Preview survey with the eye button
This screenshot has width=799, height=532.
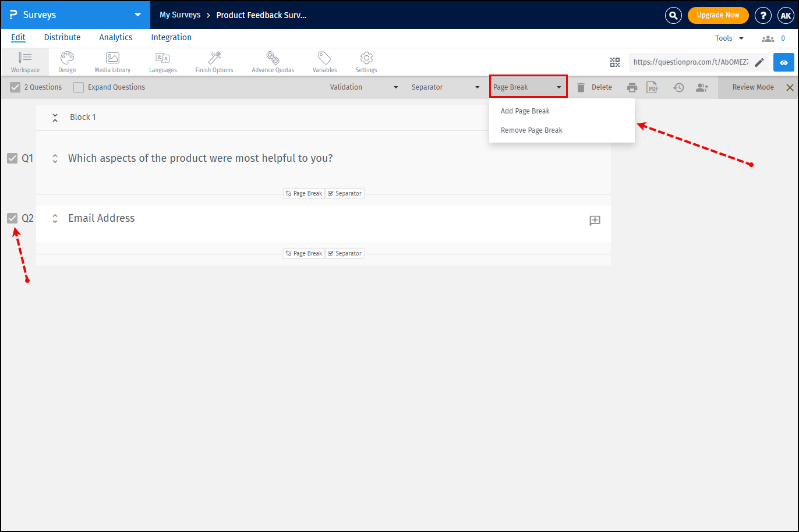(784, 62)
